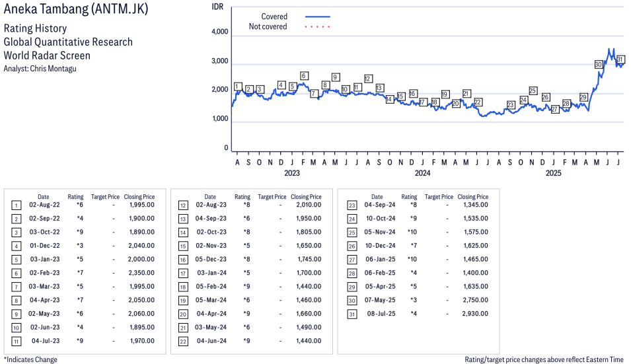The image size is (631, 364).
Task: Click table index box 23 beside 04-Sep-24
Action: point(352,205)
